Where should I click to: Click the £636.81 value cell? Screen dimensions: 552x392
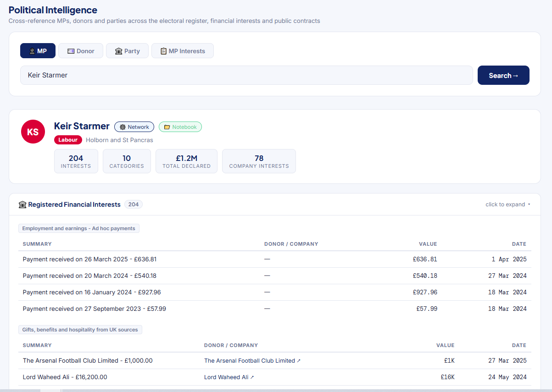coord(425,259)
